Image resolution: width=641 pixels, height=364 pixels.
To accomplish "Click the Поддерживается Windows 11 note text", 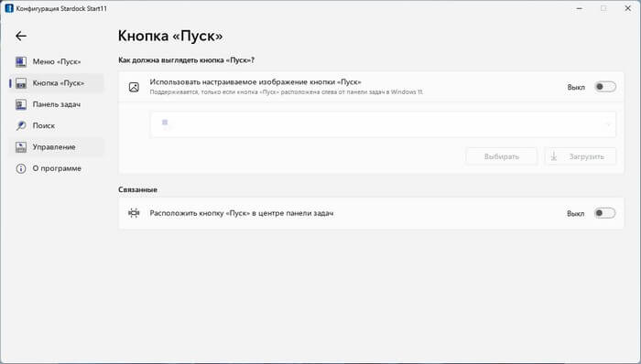I will tap(287, 92).
